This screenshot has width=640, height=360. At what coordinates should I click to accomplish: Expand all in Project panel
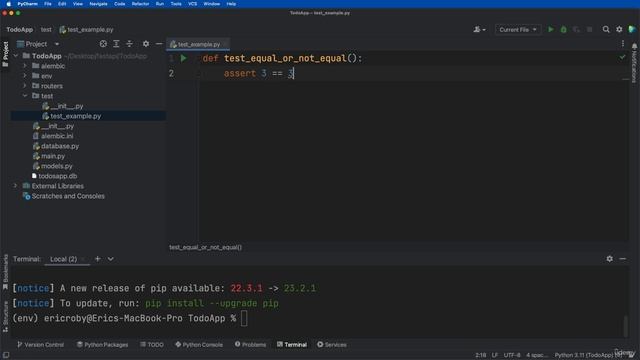[116, 44]
